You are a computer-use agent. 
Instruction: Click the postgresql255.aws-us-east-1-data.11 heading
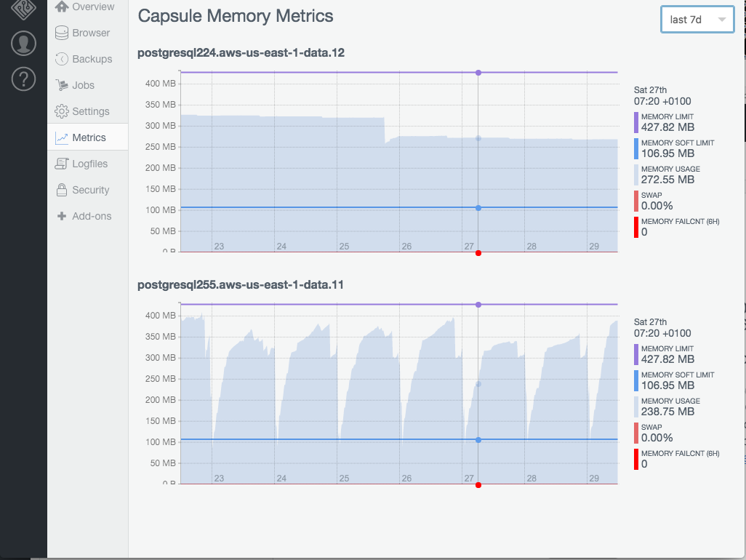pos(241,285)
